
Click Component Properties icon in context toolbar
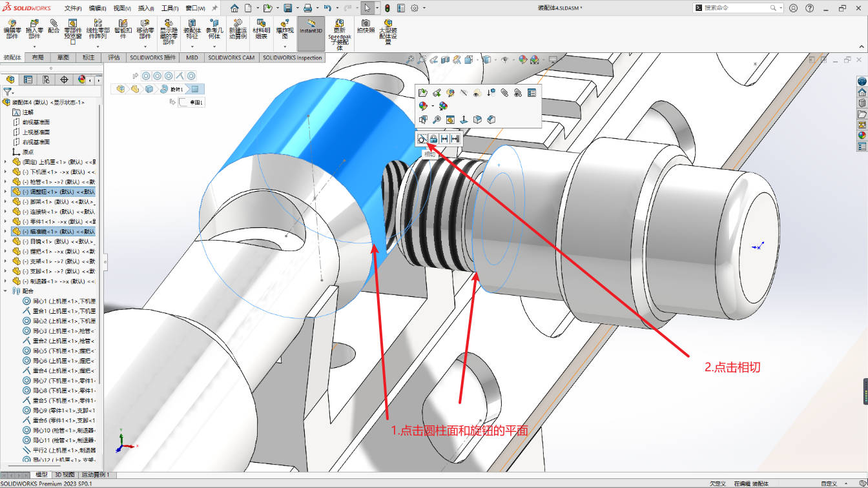click(532, 93)
